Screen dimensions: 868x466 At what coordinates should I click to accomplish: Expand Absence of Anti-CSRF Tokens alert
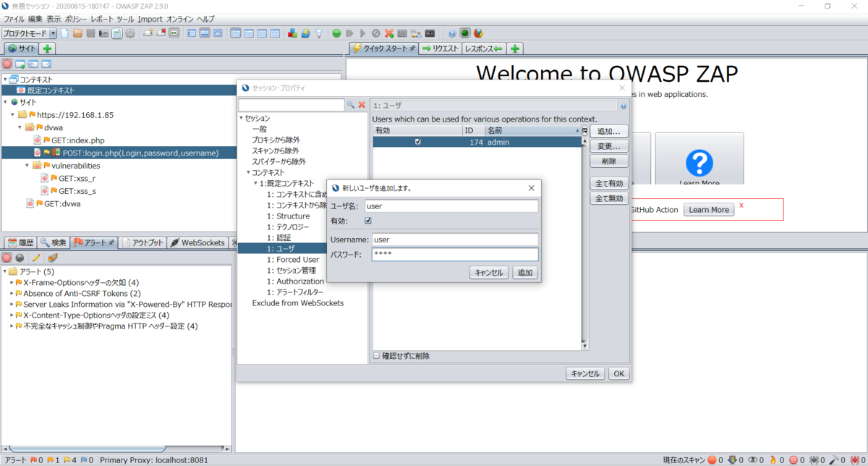pyautogui.click(x=12, y=294)
